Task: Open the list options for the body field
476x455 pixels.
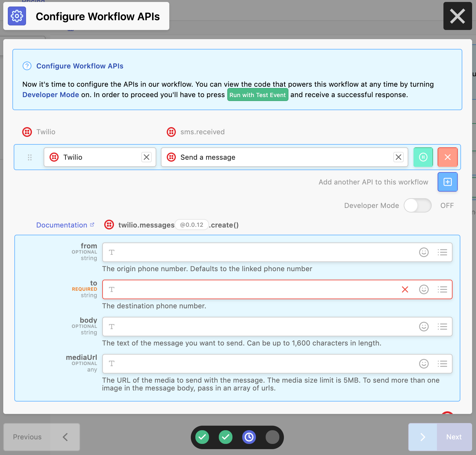Action: [442, 327]
